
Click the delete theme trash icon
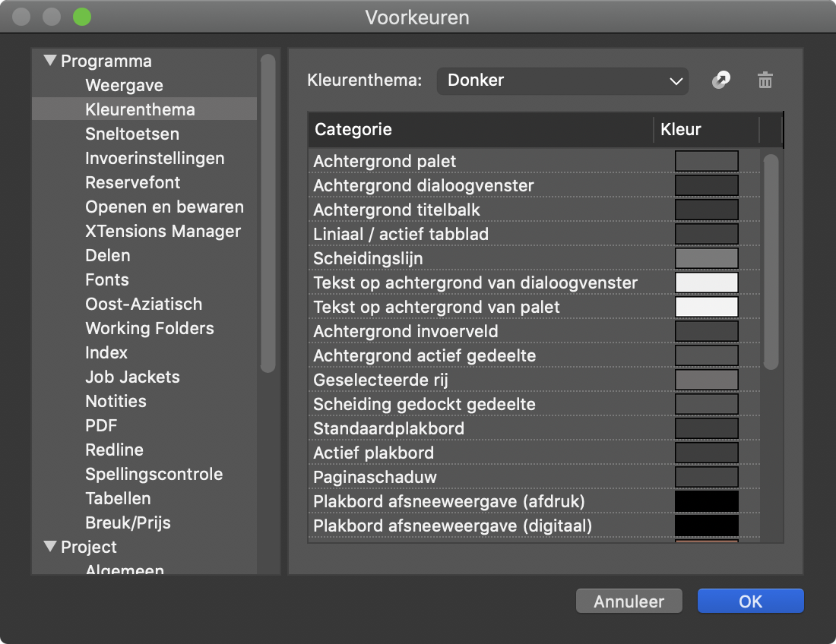[765, 80]
